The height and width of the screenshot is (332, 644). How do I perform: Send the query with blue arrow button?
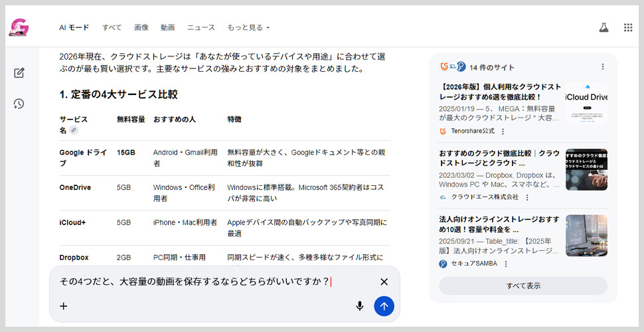(x=384, y=306)
